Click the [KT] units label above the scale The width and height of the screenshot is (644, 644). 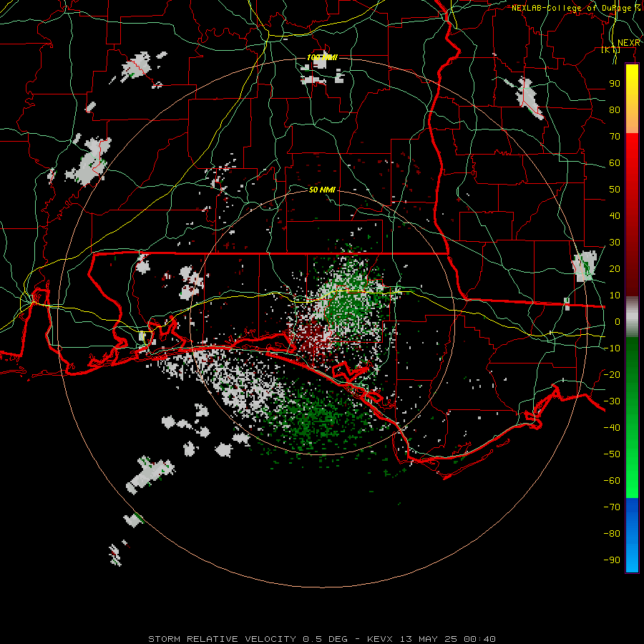[611, 49]
